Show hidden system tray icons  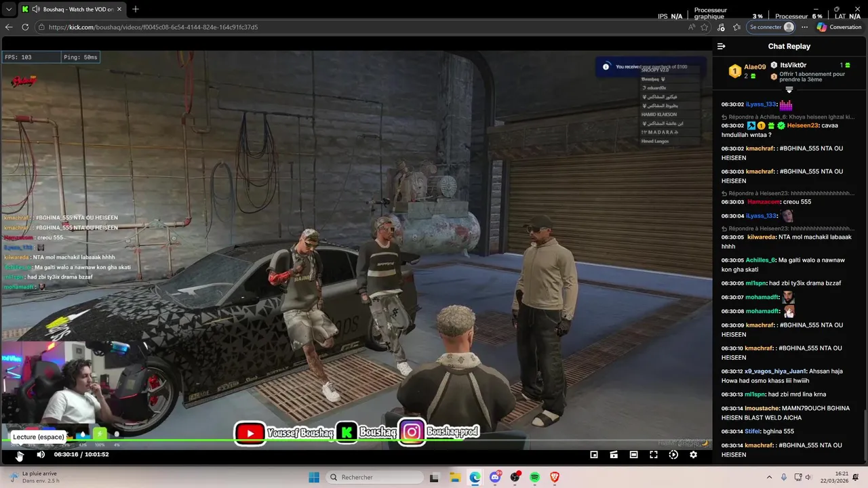coord(769,477)
